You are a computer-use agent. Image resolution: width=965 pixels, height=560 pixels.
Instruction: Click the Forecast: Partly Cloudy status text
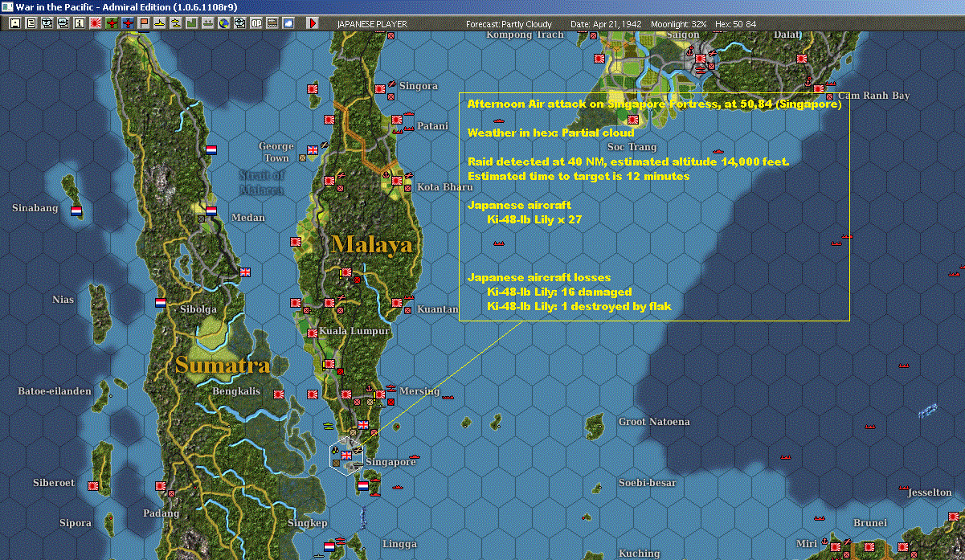coord(510,24)
